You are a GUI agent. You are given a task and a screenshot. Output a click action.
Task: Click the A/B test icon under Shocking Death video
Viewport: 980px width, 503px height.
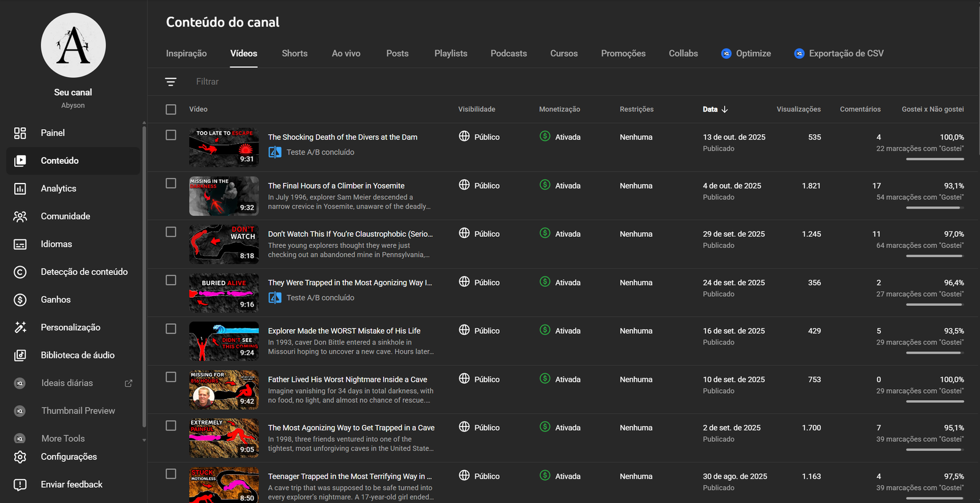click(275, 152)
